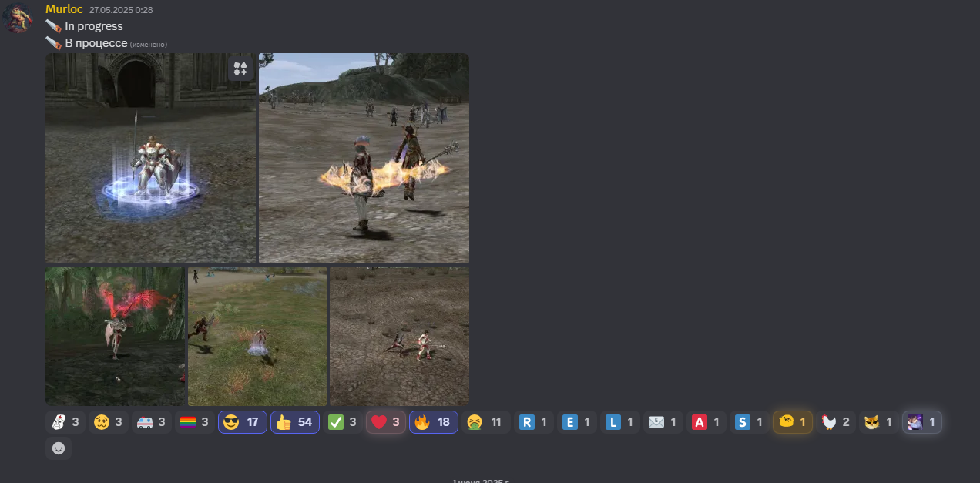Open the grassy field fight image
The height and width of the screenshot is (483, 980).
tap(257, 336)
